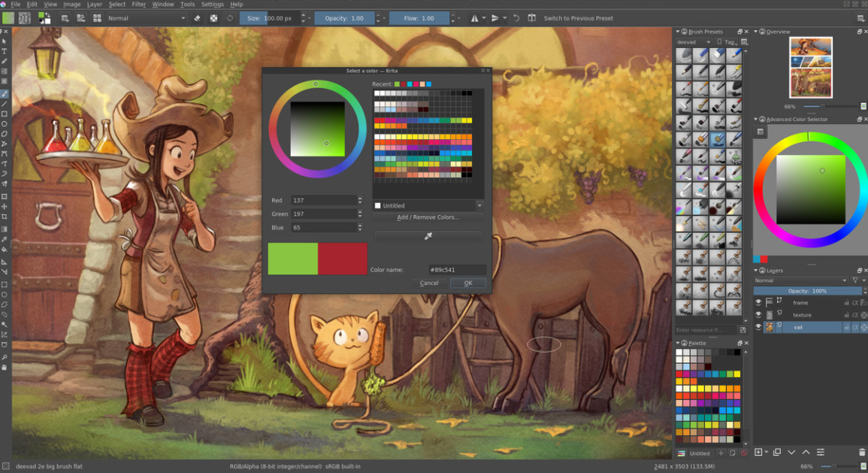Open the deevad brush tag dropdown
This screenshot has width=868, height=473.
click(694, 41)
